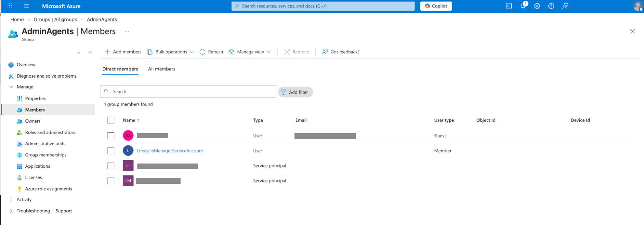Image resolution: width=644 pixels, height=225 pixels.
Task: Tick the checkbox for LifecycleManagerServiceAccount
Action: tap(111, 151)
